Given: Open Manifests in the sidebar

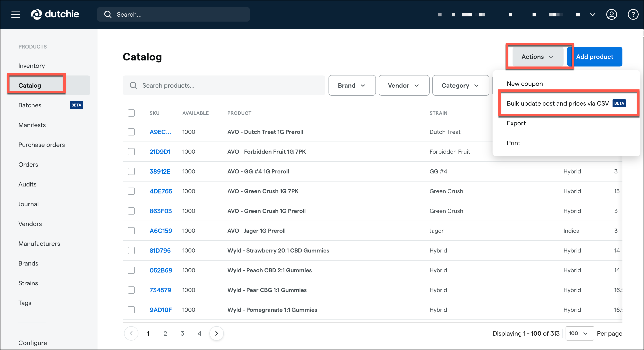Looking at the screenshot, I should coord(32,125).
